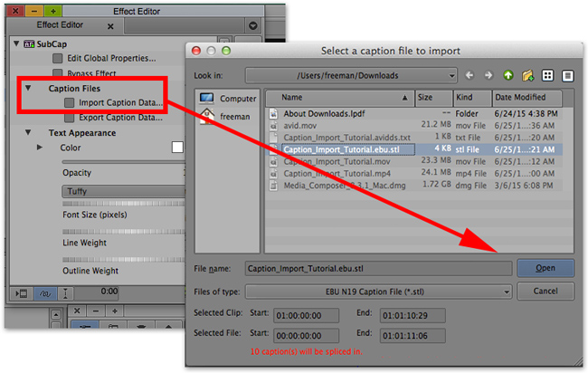The width and height of the screenshot is (588, 373).
Task: Switch the file dialog to detail list view
Action: [568, 76]
